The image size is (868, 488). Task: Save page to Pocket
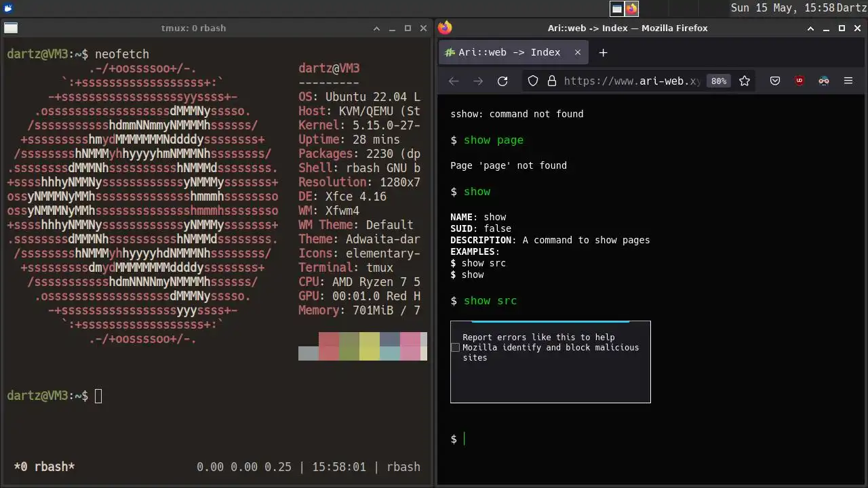tap(775, 81)
